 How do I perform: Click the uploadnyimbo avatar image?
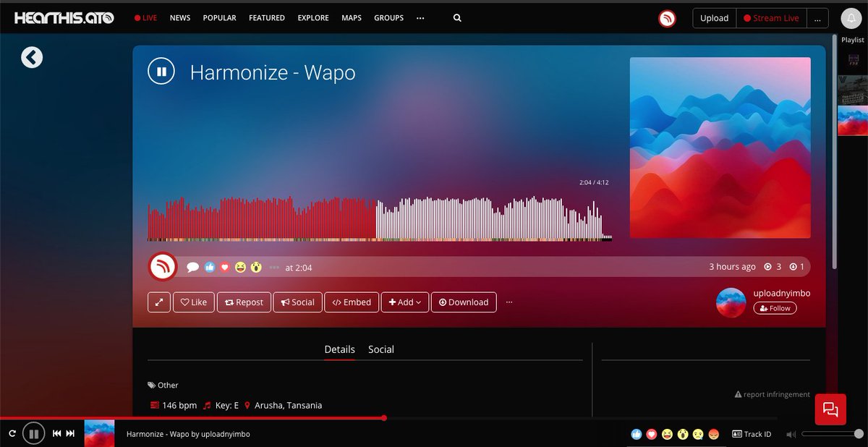(x=731, y=302)
